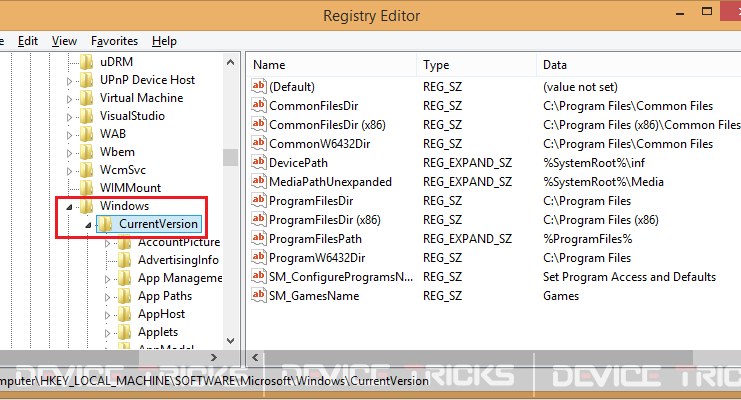Click the SM_ConfigureProgramsN... value icon
741x400 pixels.
tap(258, 276)
